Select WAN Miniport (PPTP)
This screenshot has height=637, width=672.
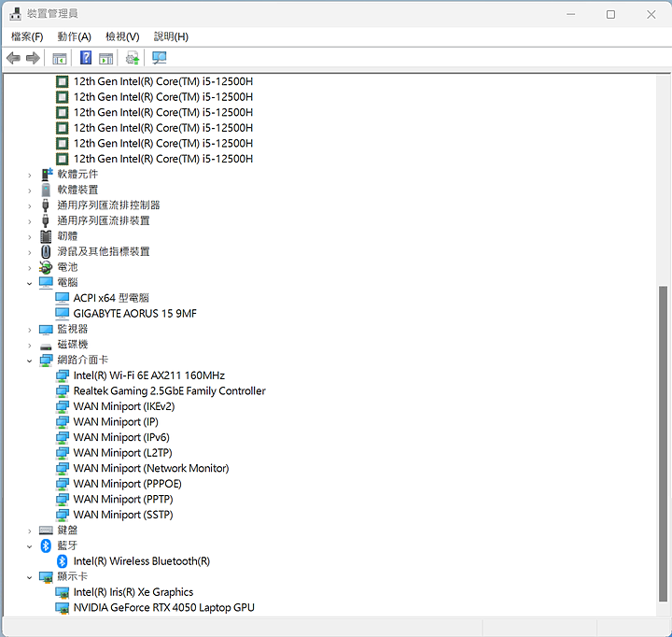(123, 499)
